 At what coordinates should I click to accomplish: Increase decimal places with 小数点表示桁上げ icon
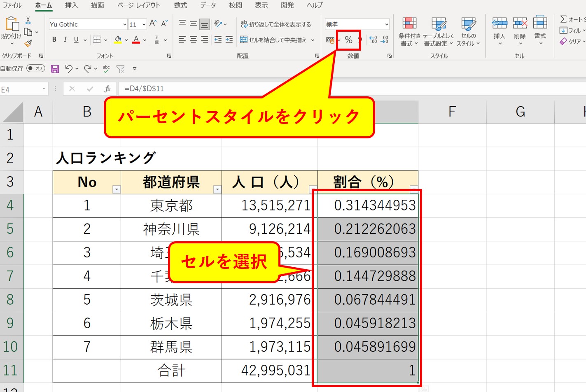[x=373, y=40]
